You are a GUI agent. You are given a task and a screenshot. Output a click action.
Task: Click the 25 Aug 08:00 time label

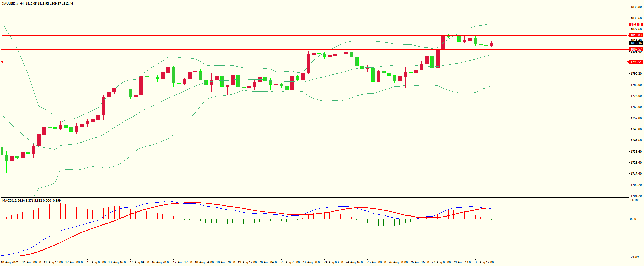click(x=377, y=262)
